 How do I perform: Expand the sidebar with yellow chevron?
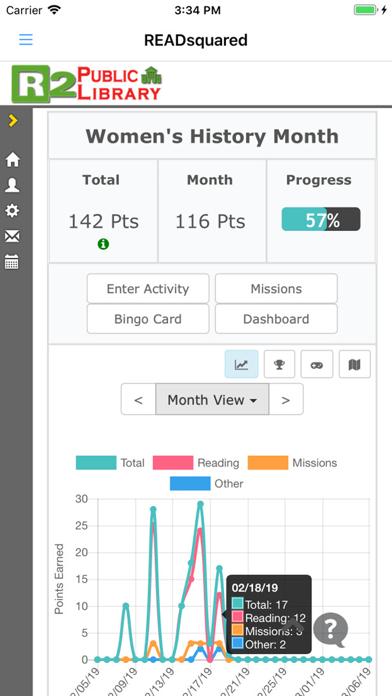(13, 120)
